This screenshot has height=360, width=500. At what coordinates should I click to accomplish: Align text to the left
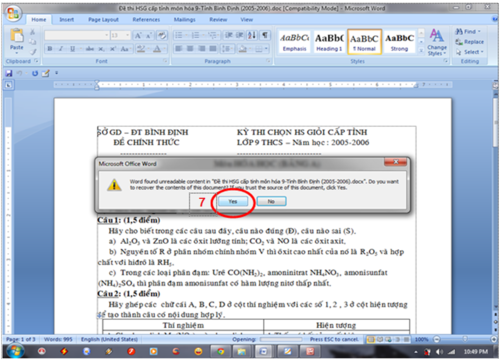pyautogui.click(x=179, y=49)
